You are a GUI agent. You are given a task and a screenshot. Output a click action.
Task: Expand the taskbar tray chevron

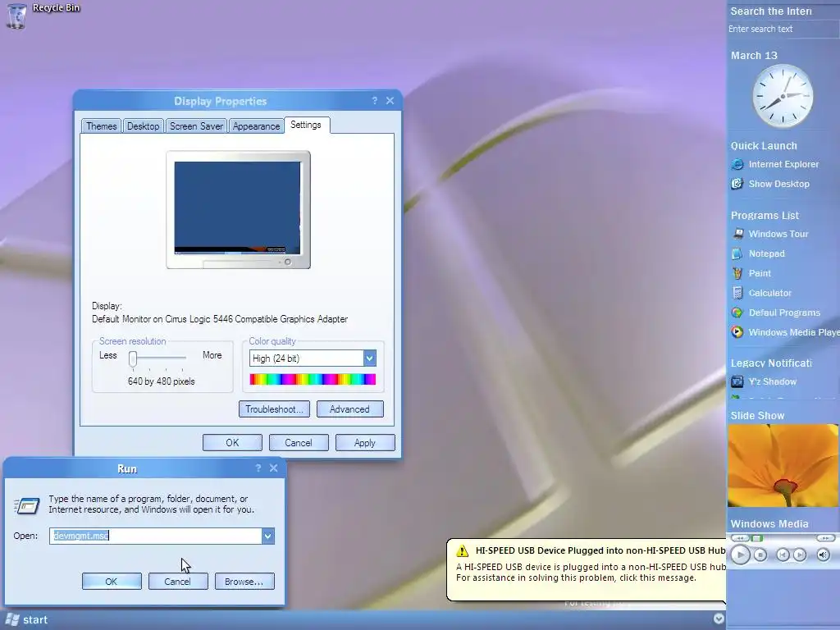tap(719, 619)
